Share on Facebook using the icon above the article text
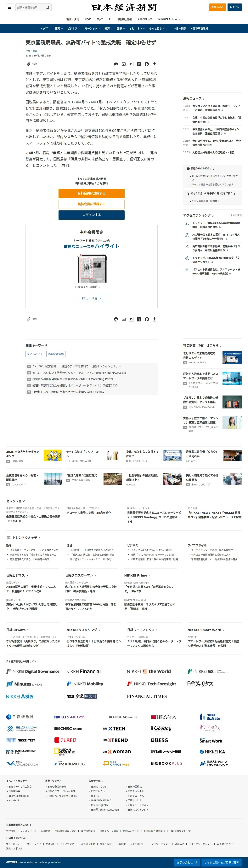The height and width of the screenshot is (868, 248). coord(147,64)
